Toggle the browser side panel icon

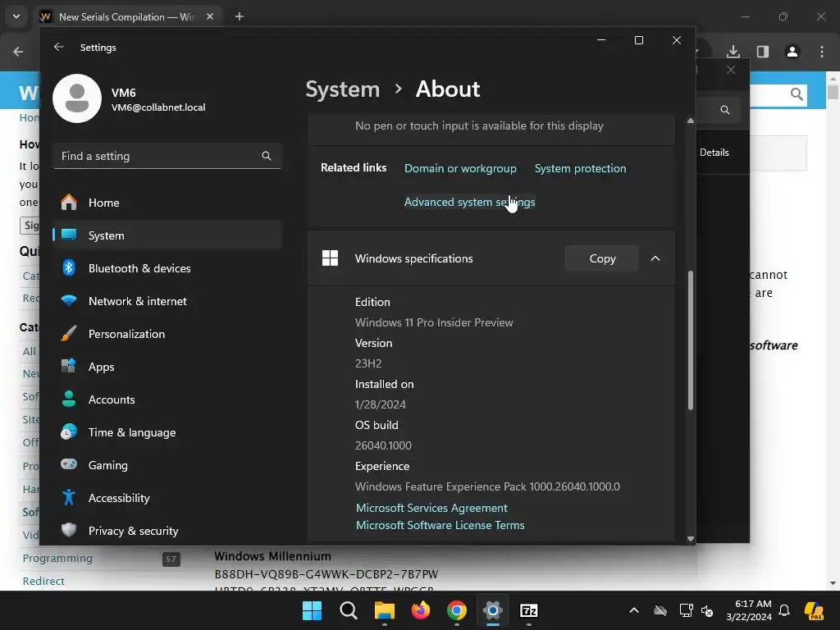pos(763,52)
